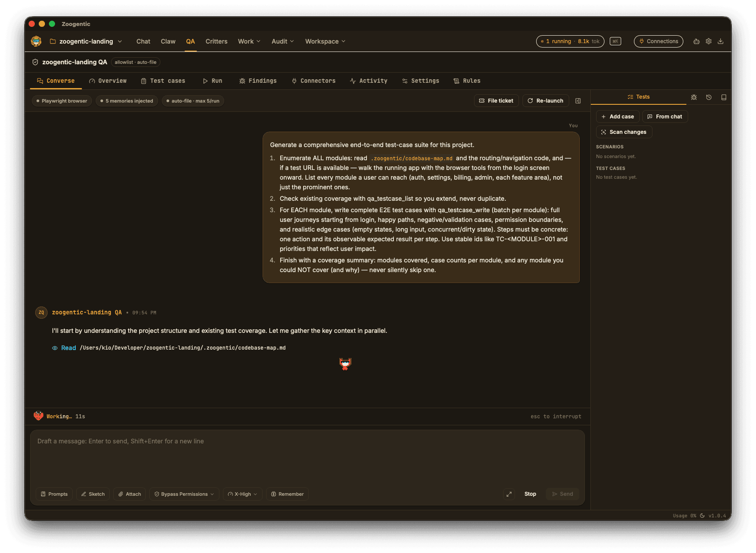Switch to the Activity tab
This screenshot has width=756, height=553.
click(369, 81)
